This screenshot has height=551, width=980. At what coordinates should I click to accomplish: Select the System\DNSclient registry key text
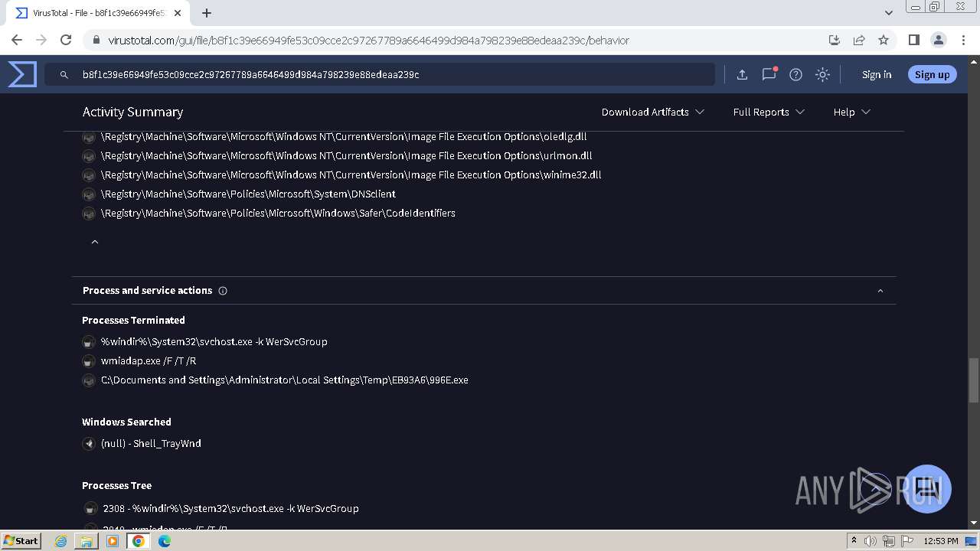[248, 194]
